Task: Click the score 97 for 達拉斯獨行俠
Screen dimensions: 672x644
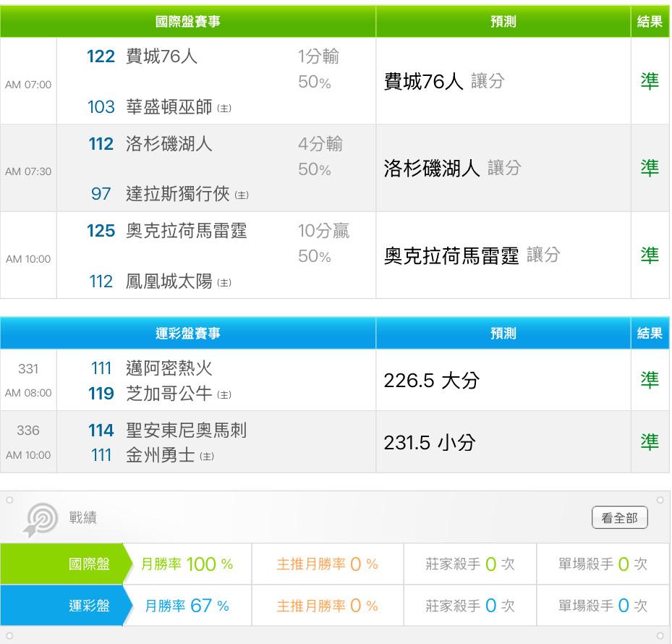Action: pyautogui.click(x=101, y=194)
